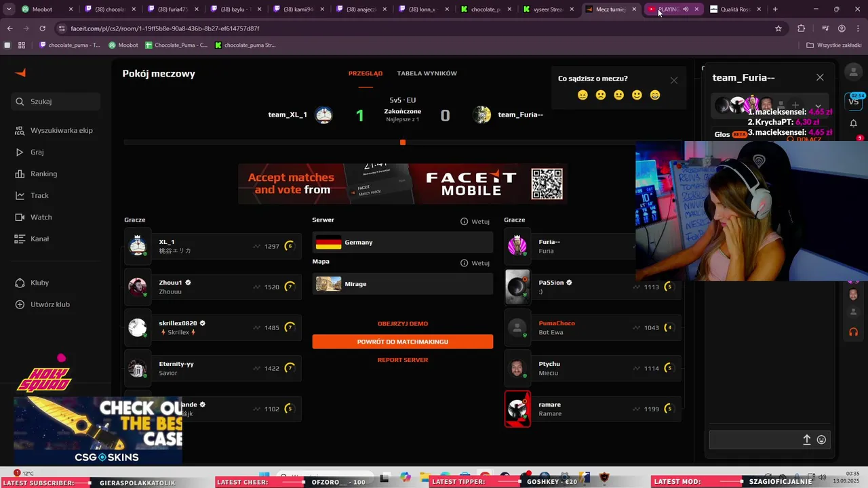Switch to the Tabela wyników tab
868x488 pixels.
(427, 73)
